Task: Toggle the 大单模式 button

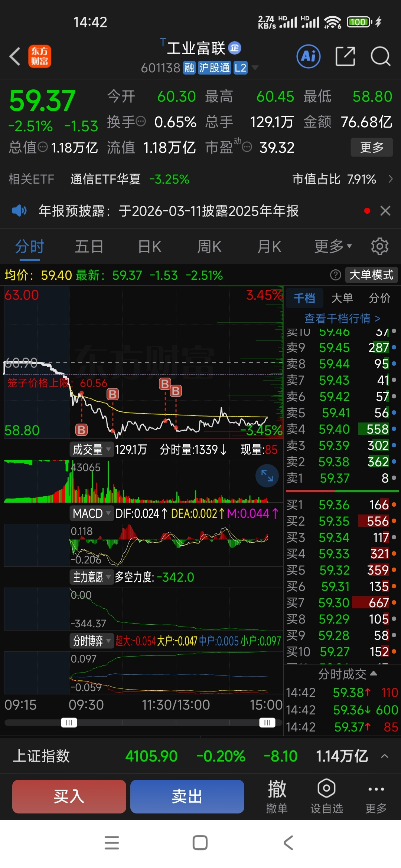Action: 371,275
